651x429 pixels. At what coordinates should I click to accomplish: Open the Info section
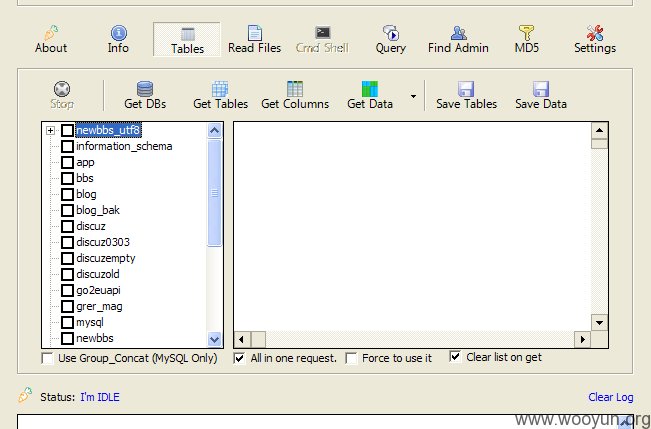118,39
